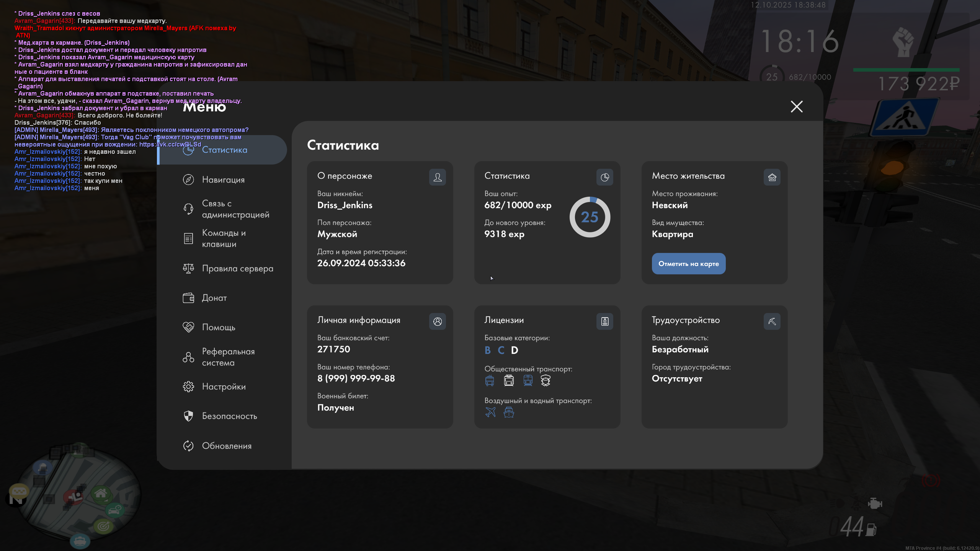Screen dimensions: 980x551
Task: Click the pickaxe icon in Трудоустройство card
Action: pos(772,321)
